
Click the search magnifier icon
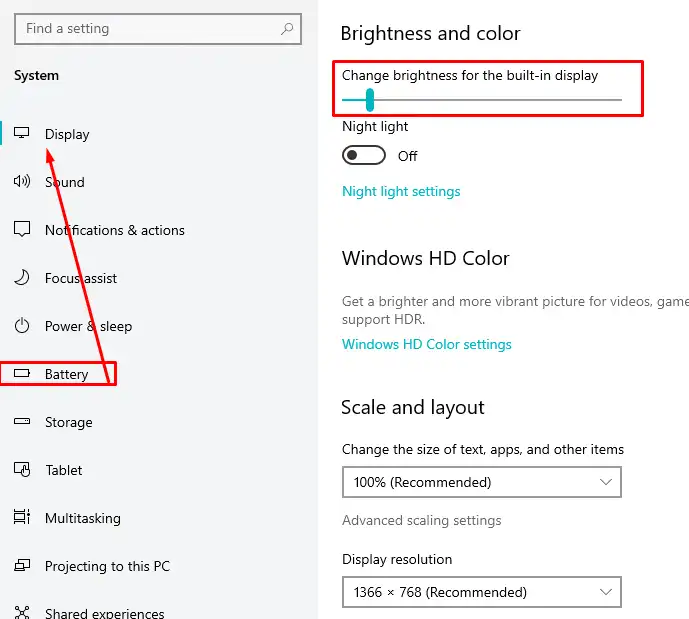click(287, 29)
